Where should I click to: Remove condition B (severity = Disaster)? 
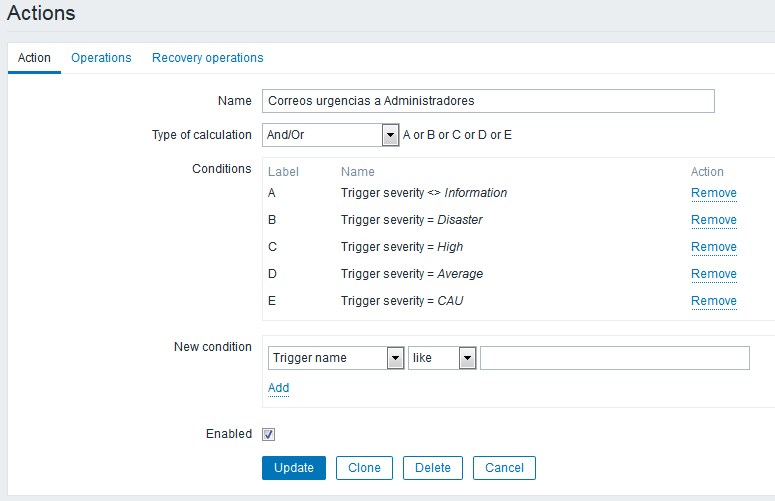(713, 220)
